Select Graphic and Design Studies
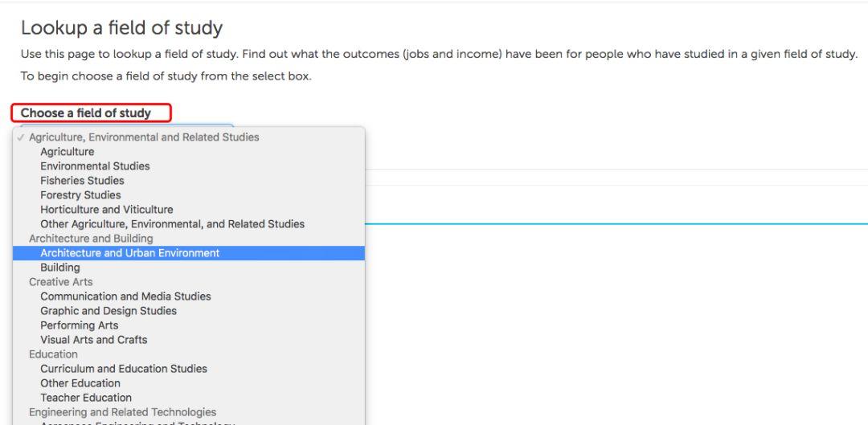 [108, 311]
